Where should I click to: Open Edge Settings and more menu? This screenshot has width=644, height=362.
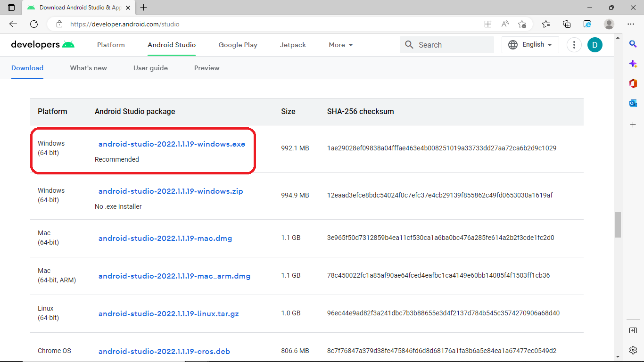[631, 24]
